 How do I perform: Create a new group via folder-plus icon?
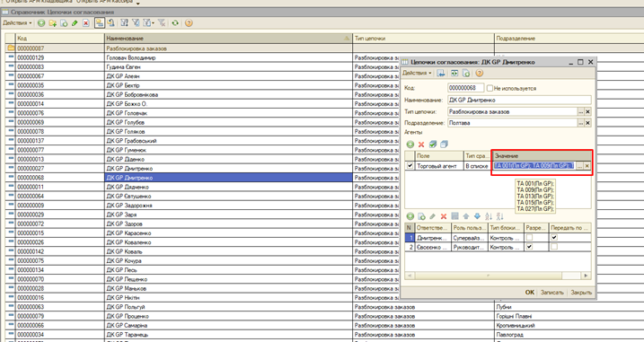point(53,23)
